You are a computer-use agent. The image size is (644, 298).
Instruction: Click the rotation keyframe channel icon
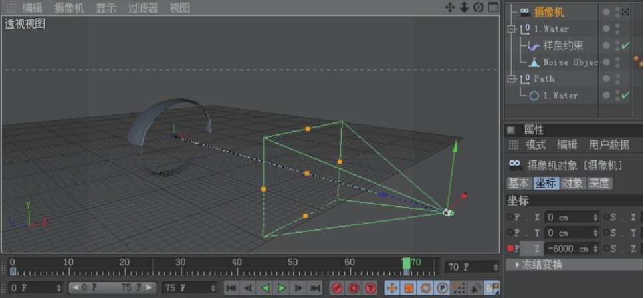point(425,288)
